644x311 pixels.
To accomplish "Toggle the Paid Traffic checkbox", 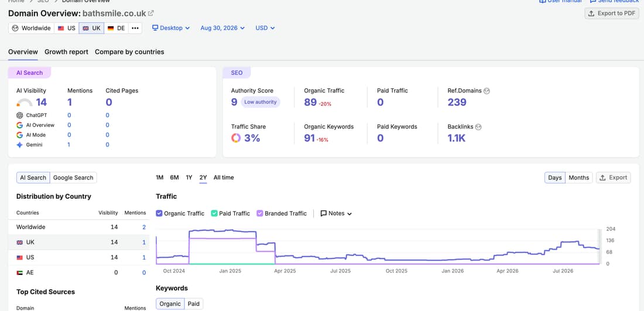I will click(214, 213).
